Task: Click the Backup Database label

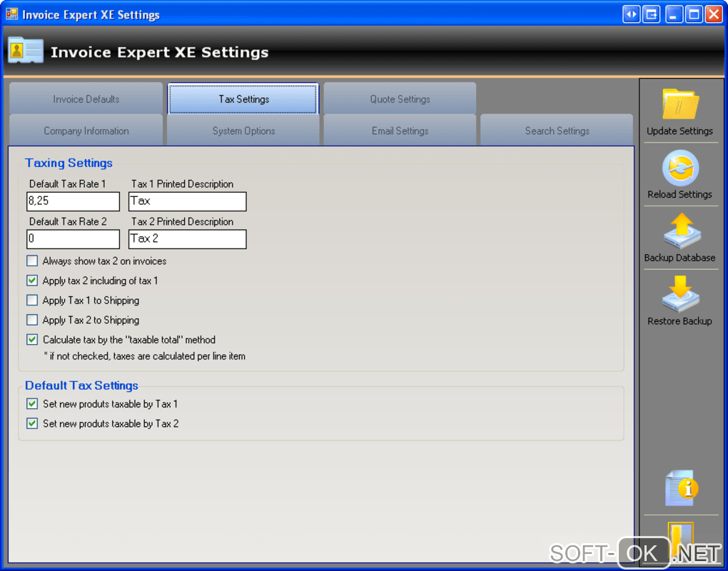Action: [x=679, y=258]
